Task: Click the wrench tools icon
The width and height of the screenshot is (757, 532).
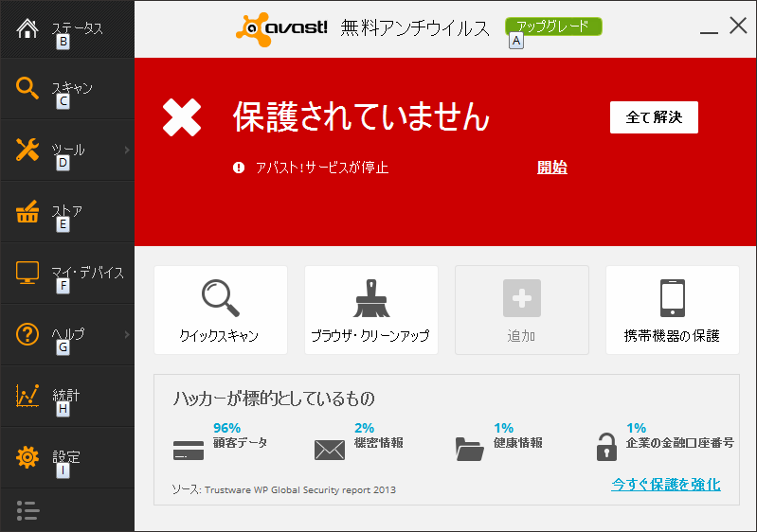Action: 27,150
